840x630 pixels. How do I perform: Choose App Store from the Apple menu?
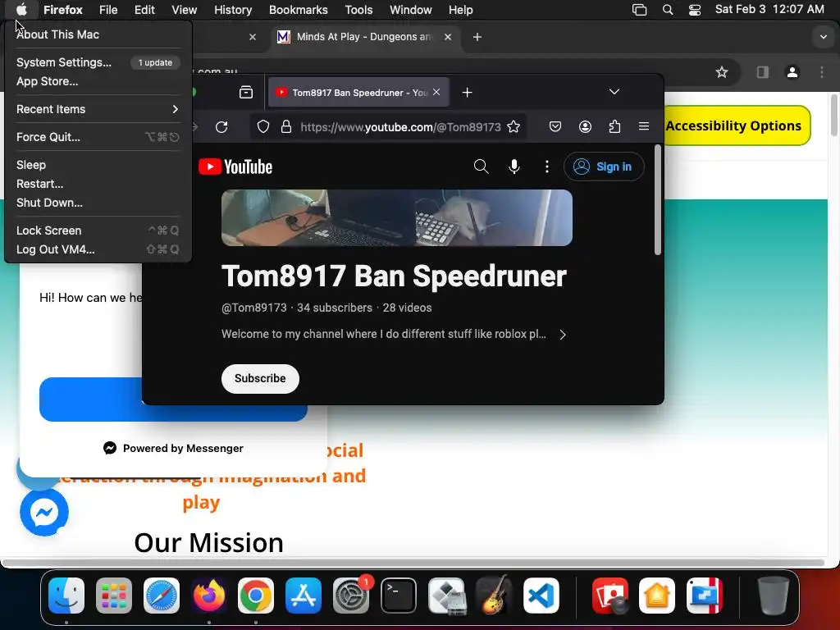point(98,81)
